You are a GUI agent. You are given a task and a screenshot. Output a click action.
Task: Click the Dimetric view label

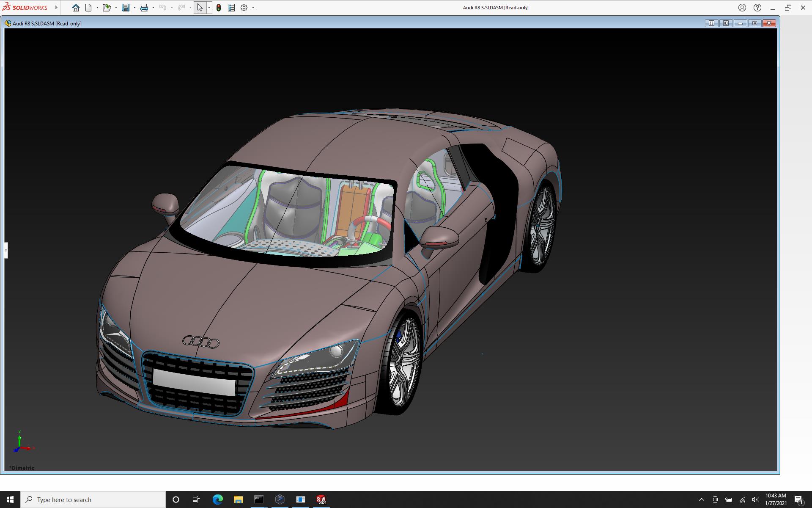coord(22,468)
